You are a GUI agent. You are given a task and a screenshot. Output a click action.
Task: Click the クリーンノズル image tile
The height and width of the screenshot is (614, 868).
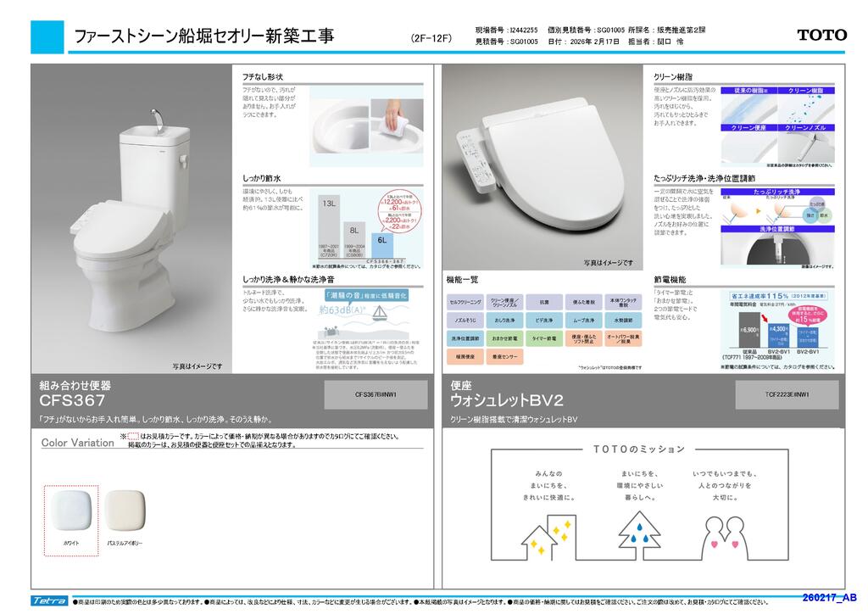(807, 144)
